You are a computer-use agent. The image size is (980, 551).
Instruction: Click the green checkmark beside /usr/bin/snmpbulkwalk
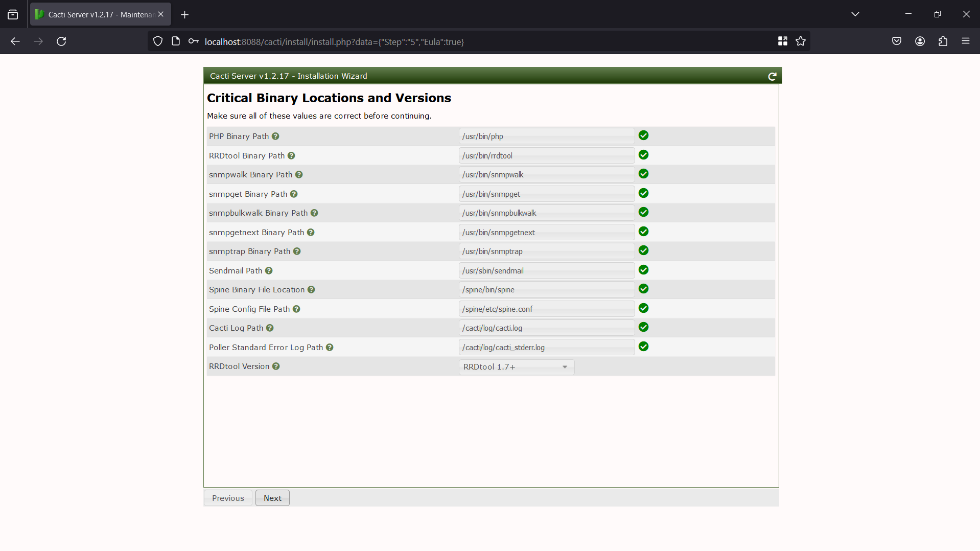coord(644,212)
